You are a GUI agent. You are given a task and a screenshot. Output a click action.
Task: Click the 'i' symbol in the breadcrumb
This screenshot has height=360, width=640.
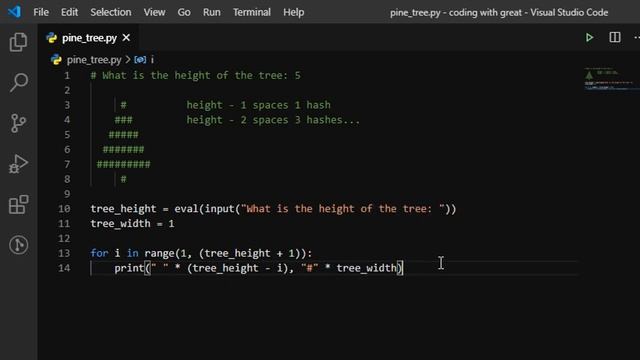point(152,60)
